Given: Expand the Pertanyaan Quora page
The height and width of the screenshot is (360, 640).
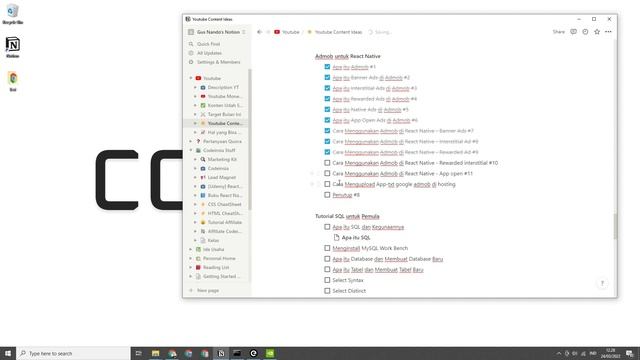Looking at the screenshot, I should point(191,141).
